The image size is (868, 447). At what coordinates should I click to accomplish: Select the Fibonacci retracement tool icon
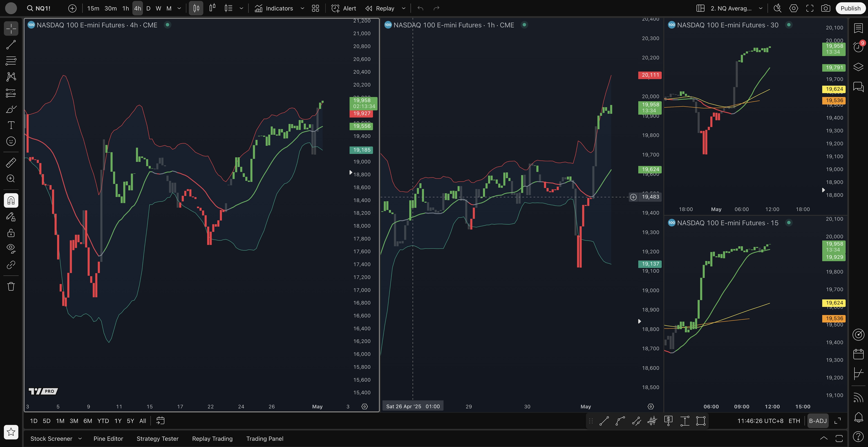click(11, 61)
